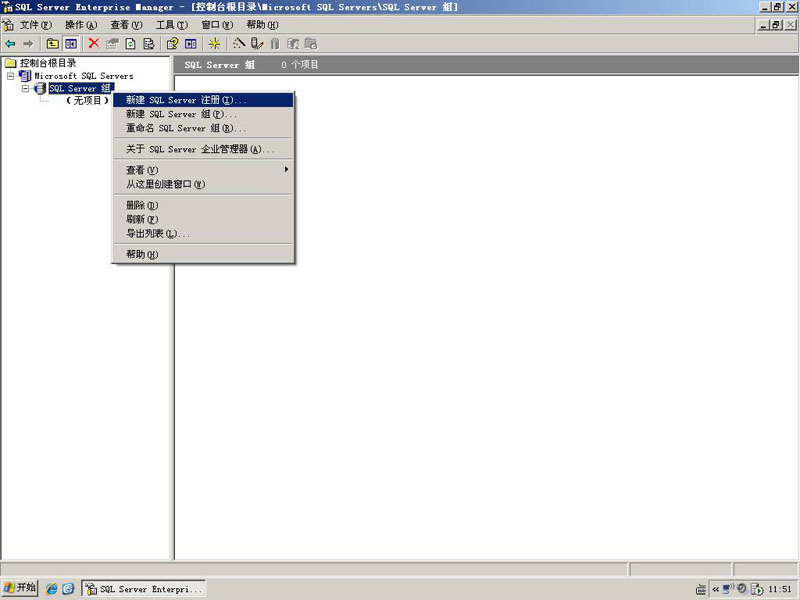The width and height of the screenshot is (800, 600).
Task: Click the Help question mark toolbar icon
Action: (x=172, y=43)
